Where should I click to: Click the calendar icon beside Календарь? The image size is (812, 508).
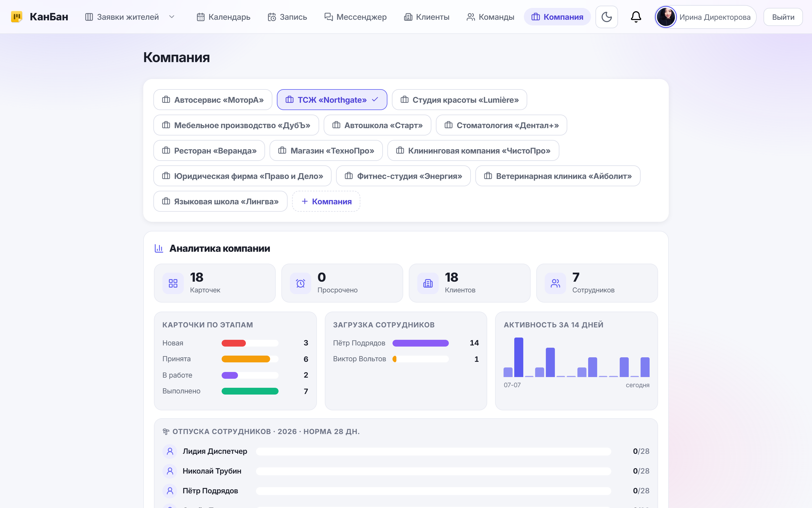point(201,17)
